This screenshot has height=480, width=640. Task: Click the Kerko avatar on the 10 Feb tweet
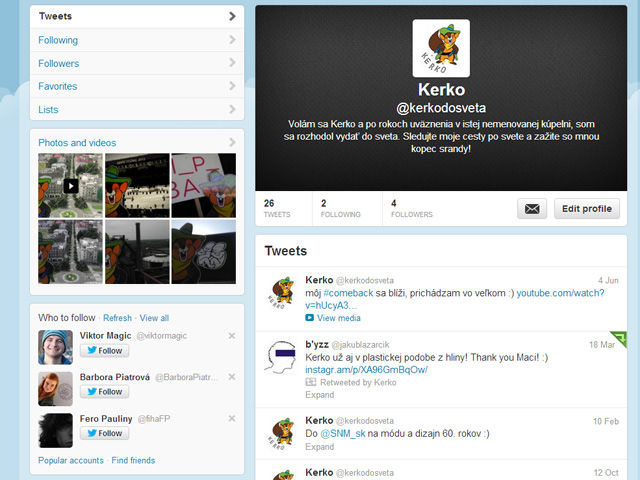pyautogui.click(x=281, y=433)
